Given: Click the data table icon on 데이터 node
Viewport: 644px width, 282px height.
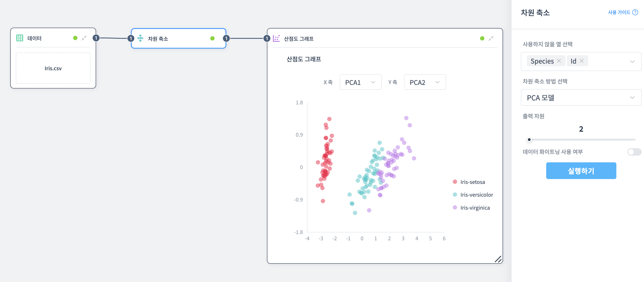Looking at the screenshot, I should click(x=20, y=38).
